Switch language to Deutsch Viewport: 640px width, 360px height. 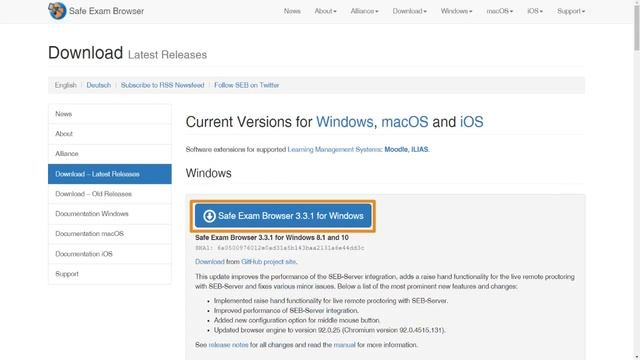pyautogui.click(x=98, y=85)
